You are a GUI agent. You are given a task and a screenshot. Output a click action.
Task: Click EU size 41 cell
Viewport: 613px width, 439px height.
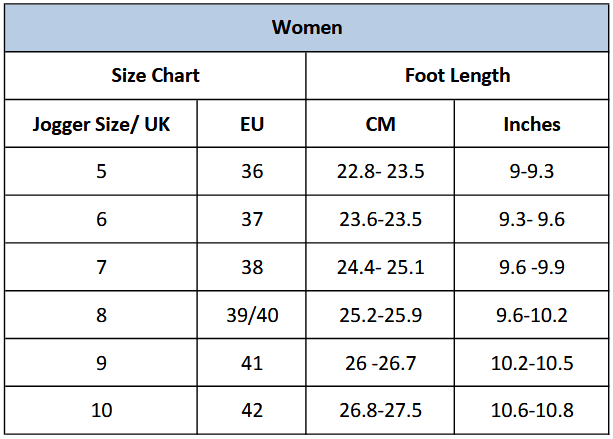(252, 363)
